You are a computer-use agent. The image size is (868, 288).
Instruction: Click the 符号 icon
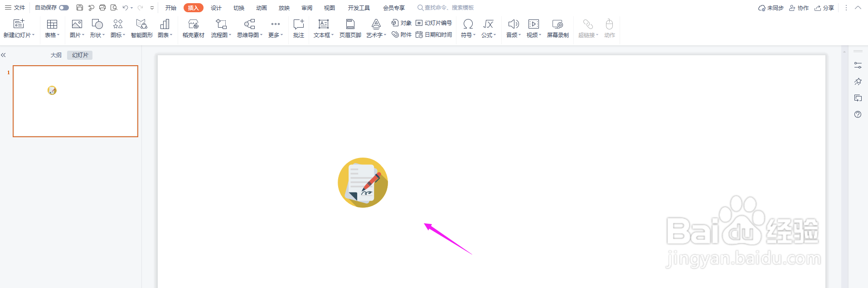(468, 24)
